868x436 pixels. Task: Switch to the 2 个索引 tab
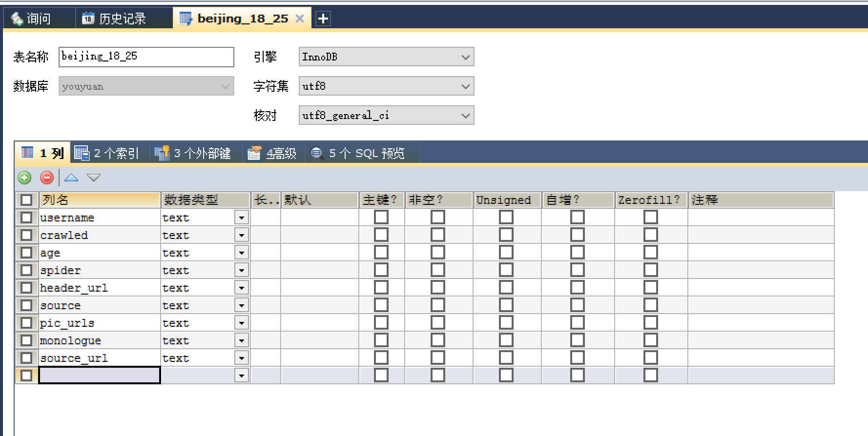click(x=107, y=153)
